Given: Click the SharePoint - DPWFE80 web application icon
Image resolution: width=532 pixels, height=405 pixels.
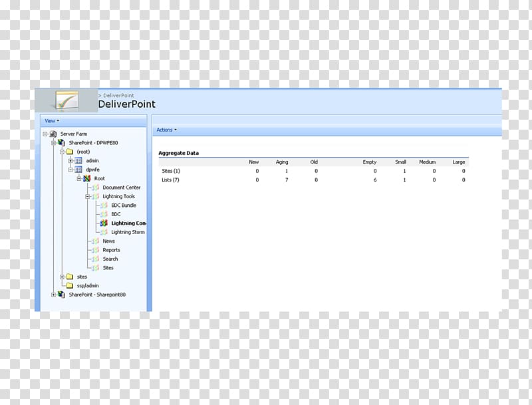Looking at the screenshot, I should [61, 143].
